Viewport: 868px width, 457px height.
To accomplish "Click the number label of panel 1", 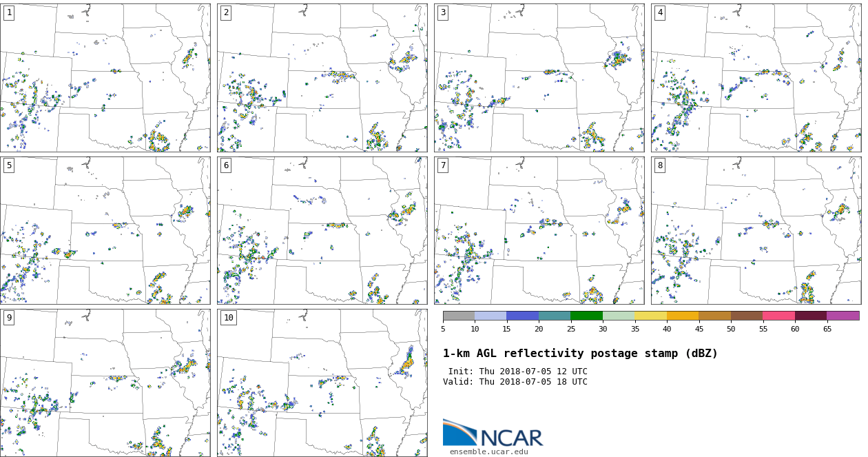I will (x=9, y=13).
